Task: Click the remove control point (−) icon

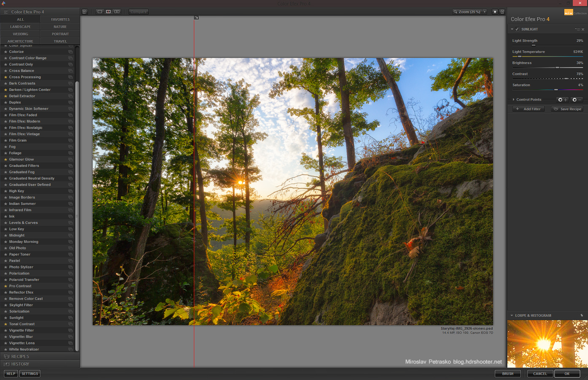Action: pos(577,100)
